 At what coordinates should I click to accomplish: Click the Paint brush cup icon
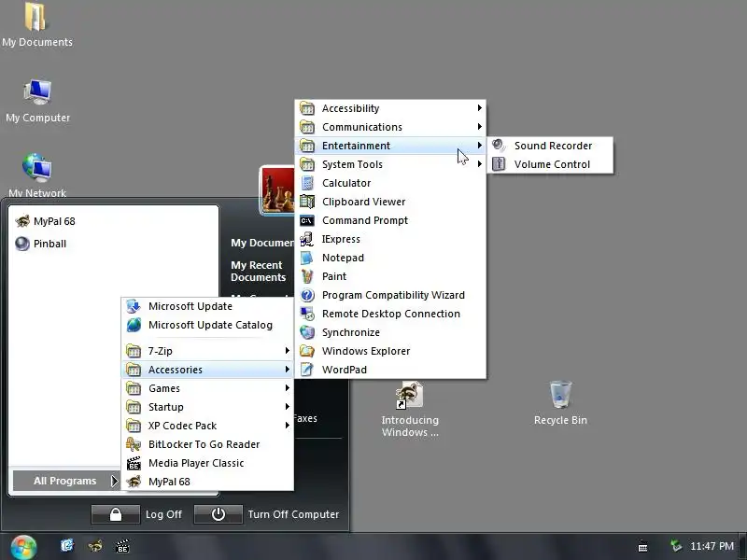307,276
